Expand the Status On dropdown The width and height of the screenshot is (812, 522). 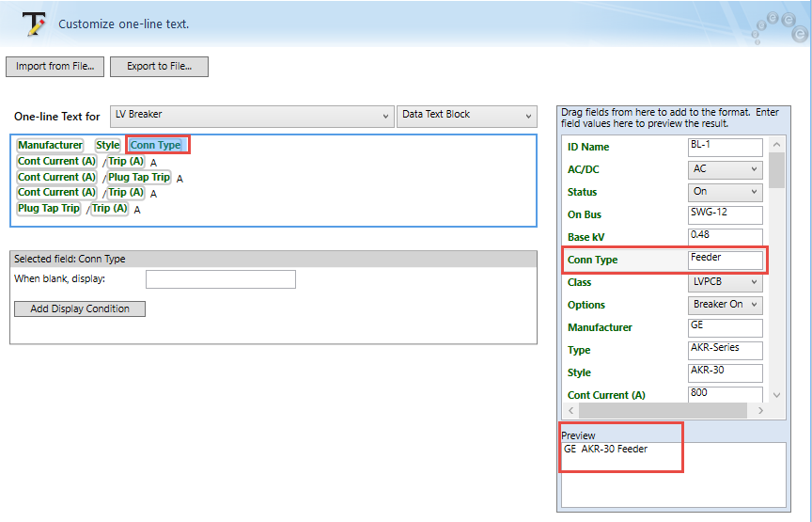(725, 192)
